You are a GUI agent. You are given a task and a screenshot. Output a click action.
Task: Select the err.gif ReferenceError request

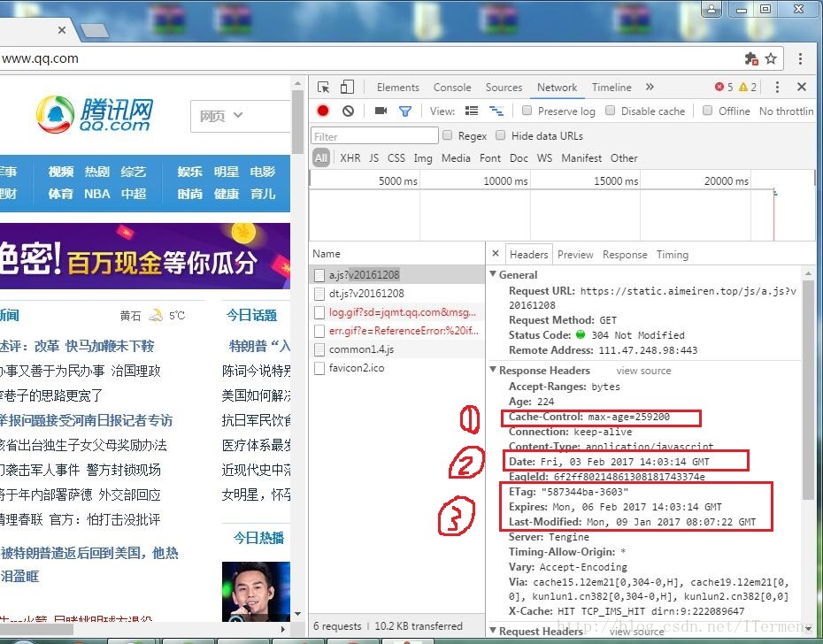pyautogui.click(x=397, y=331)
